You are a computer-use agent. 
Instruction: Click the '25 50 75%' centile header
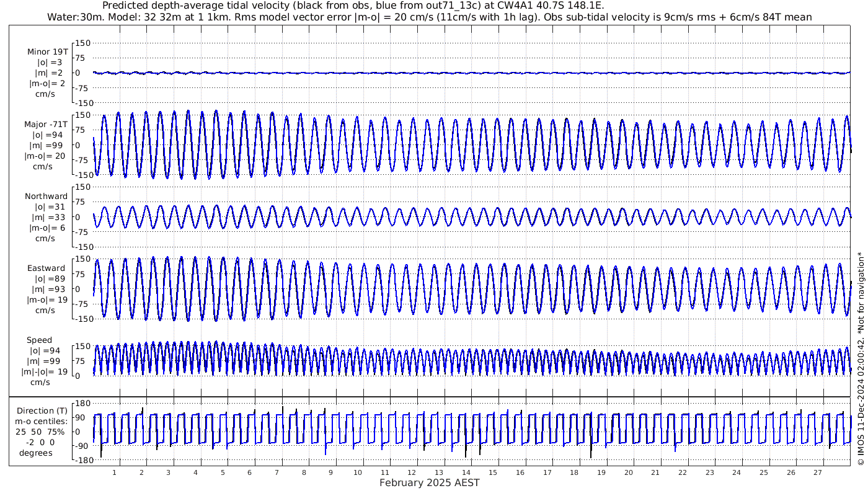click(x=40, y=432)
